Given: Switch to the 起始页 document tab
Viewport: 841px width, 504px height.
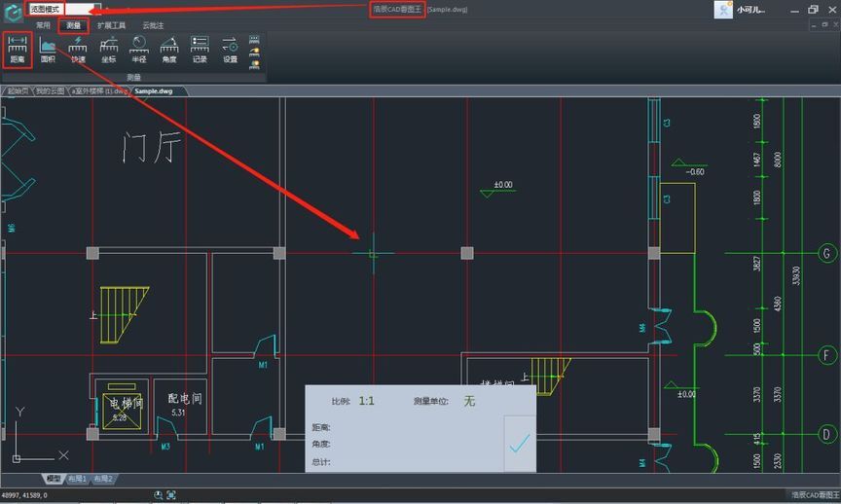Looking at the screenshot, I should coord(18,90).
